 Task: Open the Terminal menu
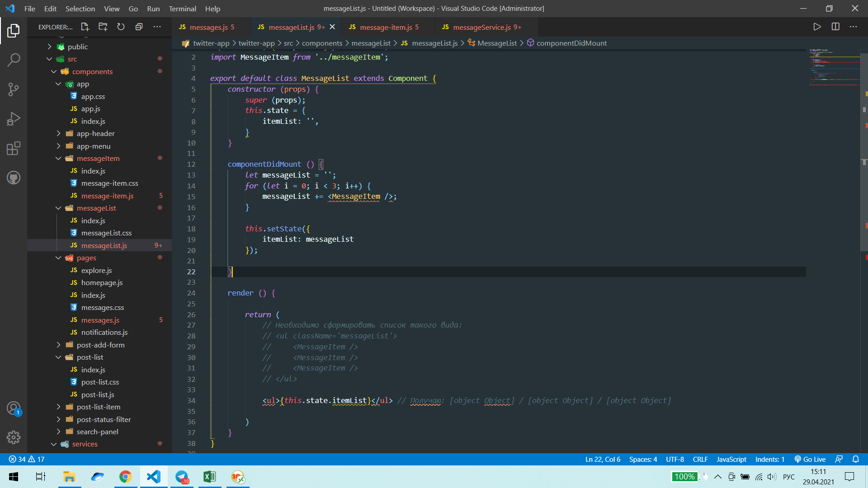point(182,9)
